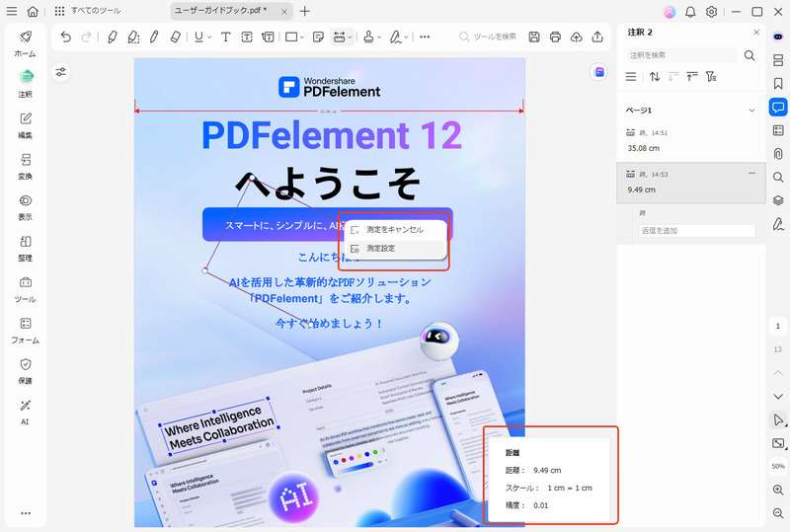Click the 返信を追加 reply field

click(697, 231)
